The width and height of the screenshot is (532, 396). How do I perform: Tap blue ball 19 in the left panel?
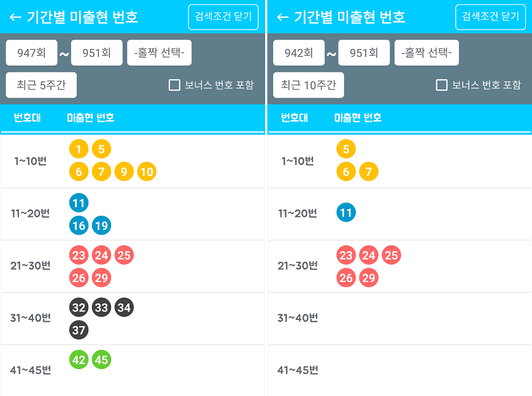pos(101,226)
